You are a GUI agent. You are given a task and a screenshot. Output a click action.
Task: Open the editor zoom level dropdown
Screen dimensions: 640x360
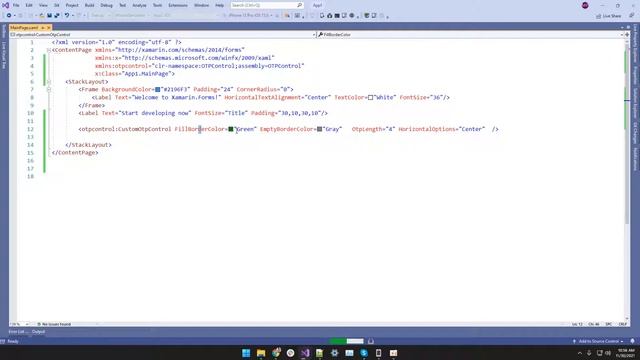19,324
